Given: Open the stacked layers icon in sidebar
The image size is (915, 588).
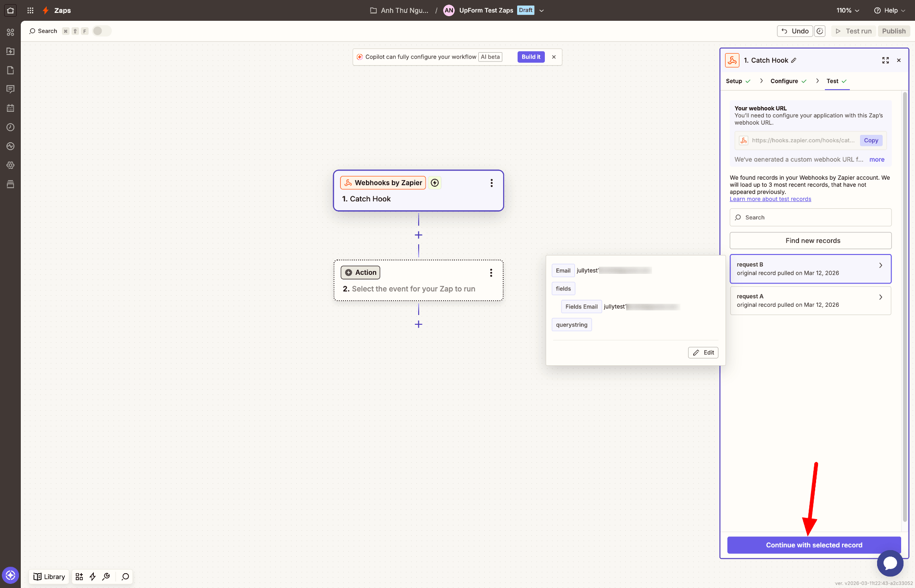Looking at the screenshot, I should click(10, 184).
